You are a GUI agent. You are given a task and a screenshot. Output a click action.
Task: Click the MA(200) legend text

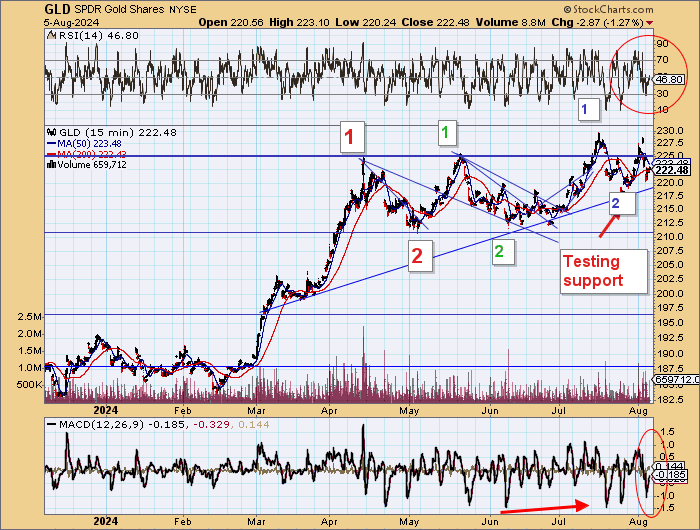(92, 154)
